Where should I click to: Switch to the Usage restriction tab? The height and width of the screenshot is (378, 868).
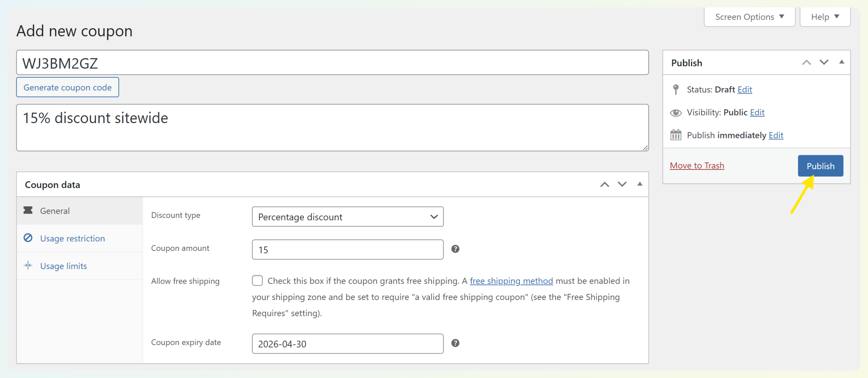click(x=73, y=238)
